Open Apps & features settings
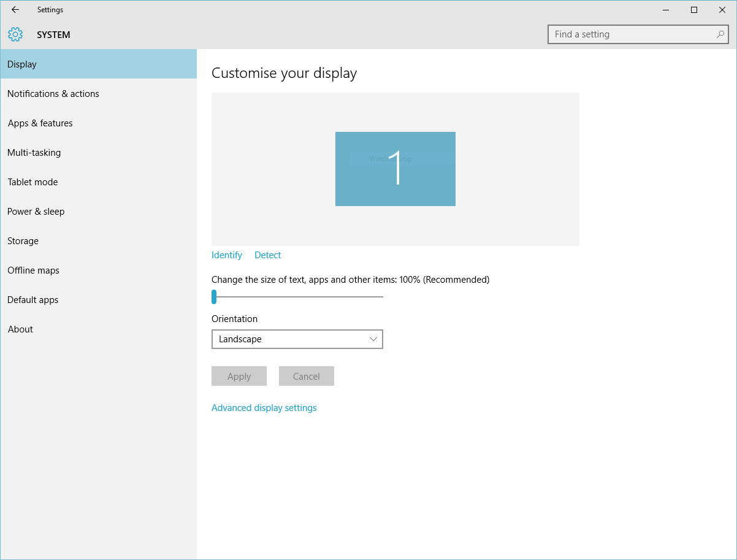 click(x=98, y=123)
